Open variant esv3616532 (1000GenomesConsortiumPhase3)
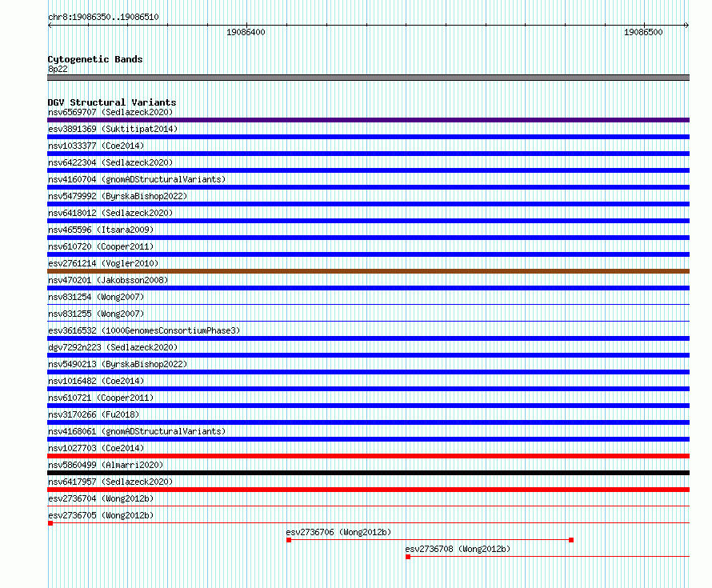712x588 pixels. tap(144, 330)
